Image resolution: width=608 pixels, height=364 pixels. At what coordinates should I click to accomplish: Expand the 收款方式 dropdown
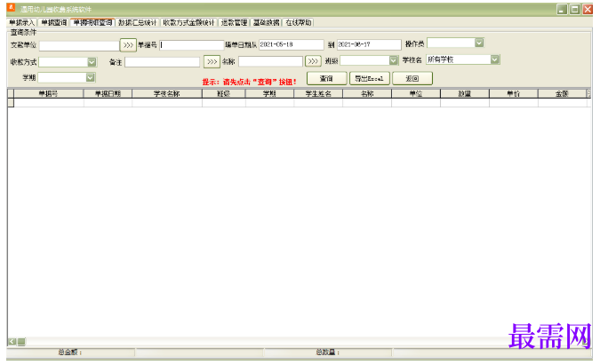click(92, 62)
